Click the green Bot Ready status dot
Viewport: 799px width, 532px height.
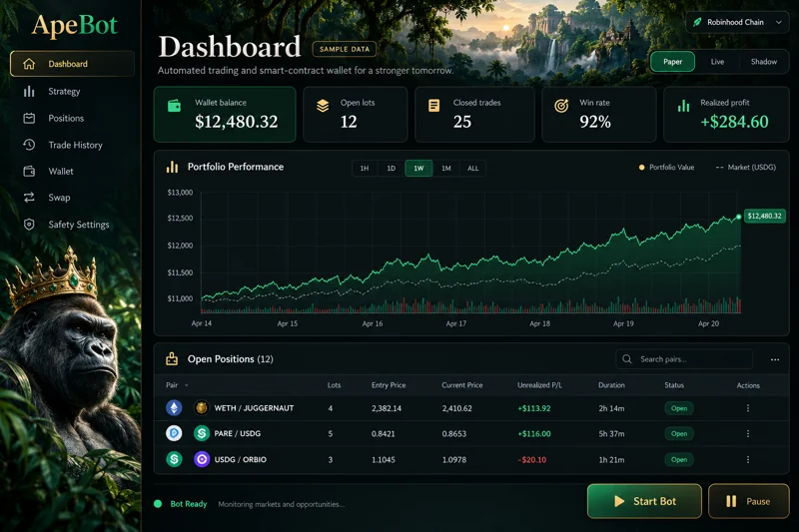158,504
